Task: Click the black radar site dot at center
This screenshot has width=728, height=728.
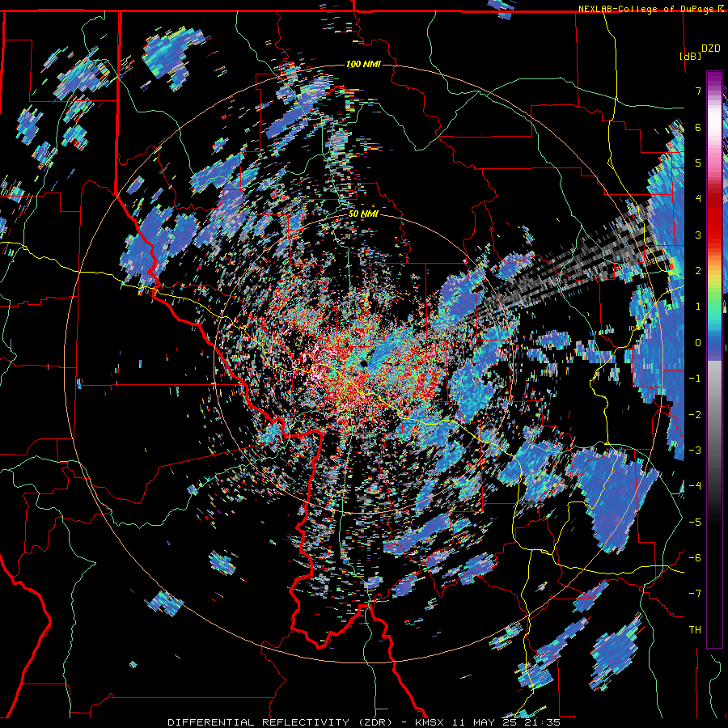Action: point(363,363)
